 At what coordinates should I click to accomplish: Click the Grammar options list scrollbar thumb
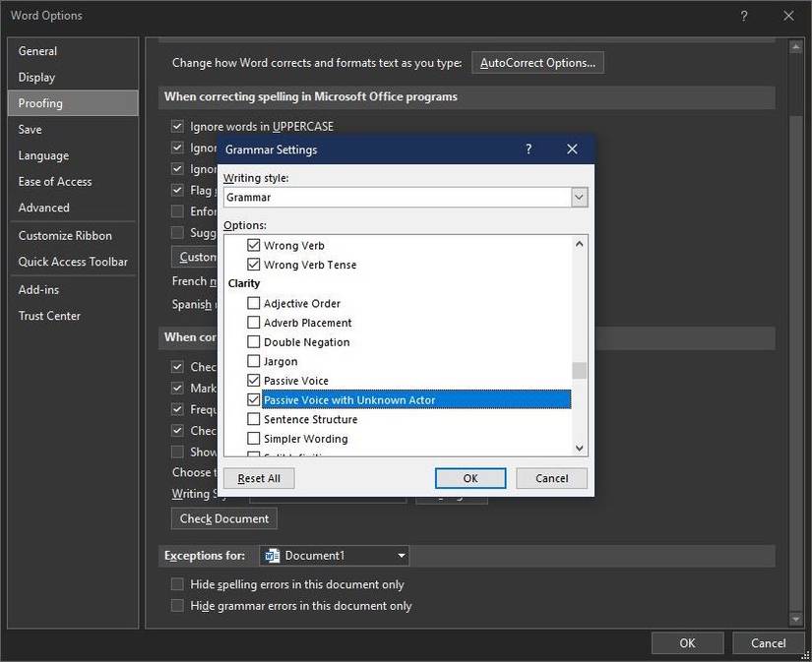click(580, 370)
